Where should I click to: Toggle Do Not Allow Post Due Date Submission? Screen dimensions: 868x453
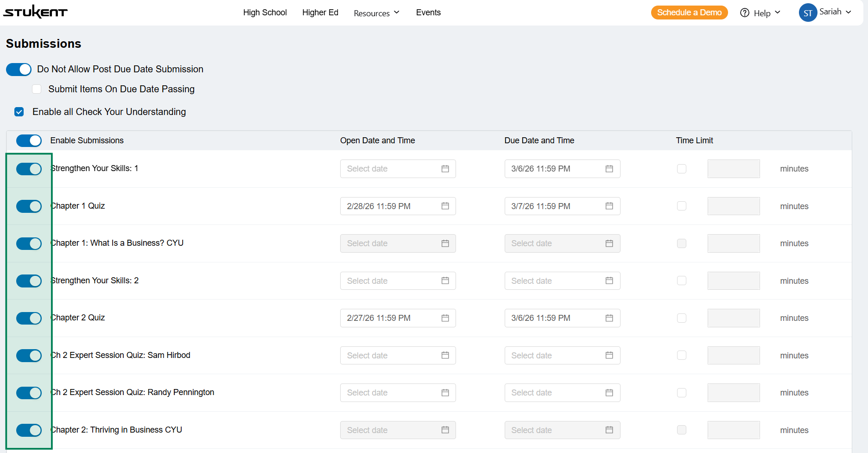coord(19,70)
